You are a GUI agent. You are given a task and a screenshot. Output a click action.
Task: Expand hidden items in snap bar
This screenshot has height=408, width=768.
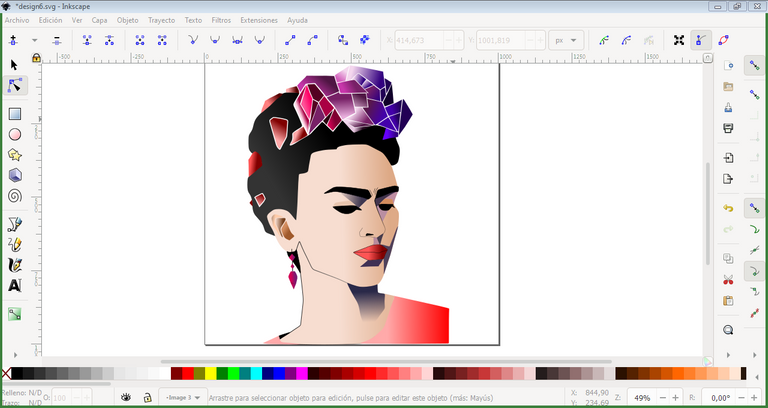754,355
